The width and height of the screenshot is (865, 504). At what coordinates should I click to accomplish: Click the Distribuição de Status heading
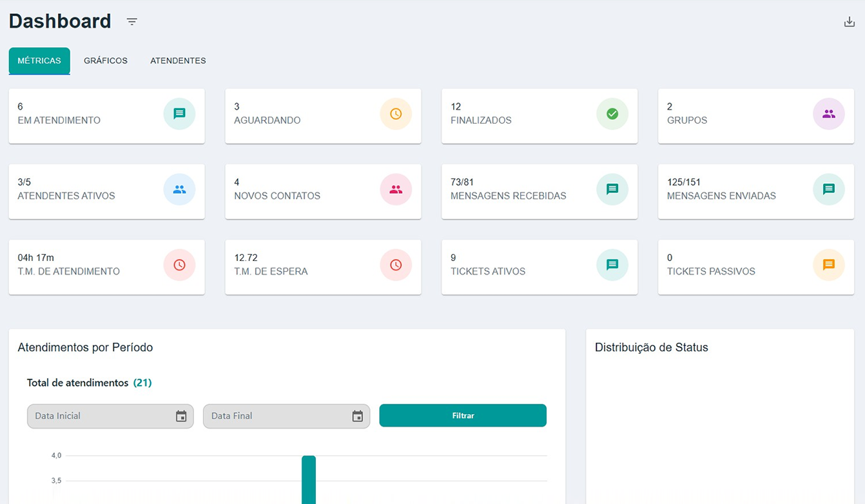tap(652, 347)
